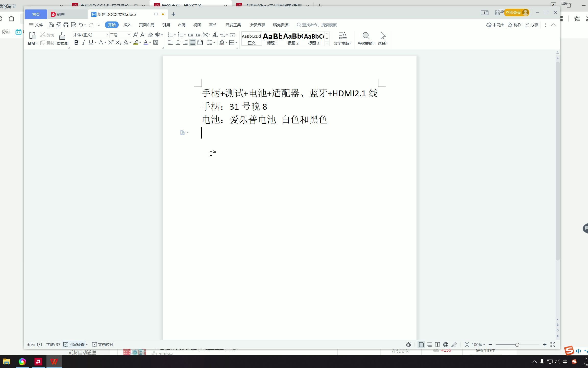The width and height of the screenshot is (588, 368).
Task: Use the format painter 格式刷 tool
Action: (x=62, y=38)
